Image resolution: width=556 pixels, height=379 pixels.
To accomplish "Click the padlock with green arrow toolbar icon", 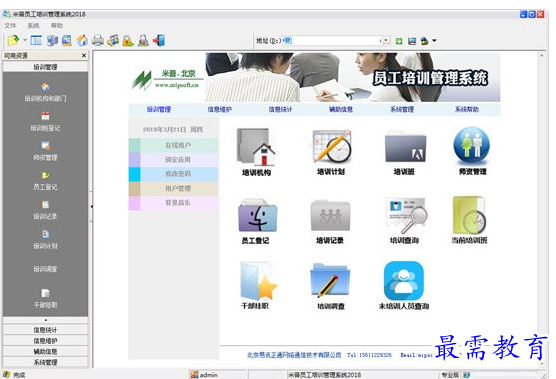I will (x=128, y=41).
